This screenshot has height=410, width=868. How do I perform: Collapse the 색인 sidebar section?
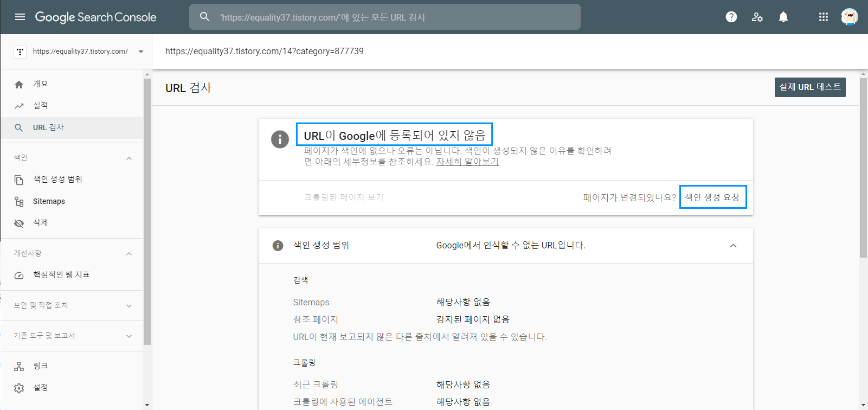129,158
